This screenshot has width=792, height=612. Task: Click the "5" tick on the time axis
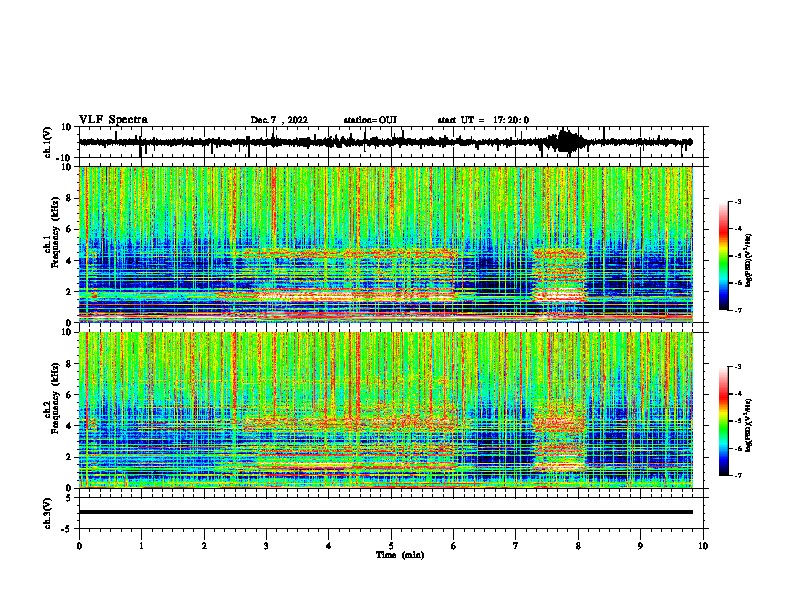click(391, 546)
